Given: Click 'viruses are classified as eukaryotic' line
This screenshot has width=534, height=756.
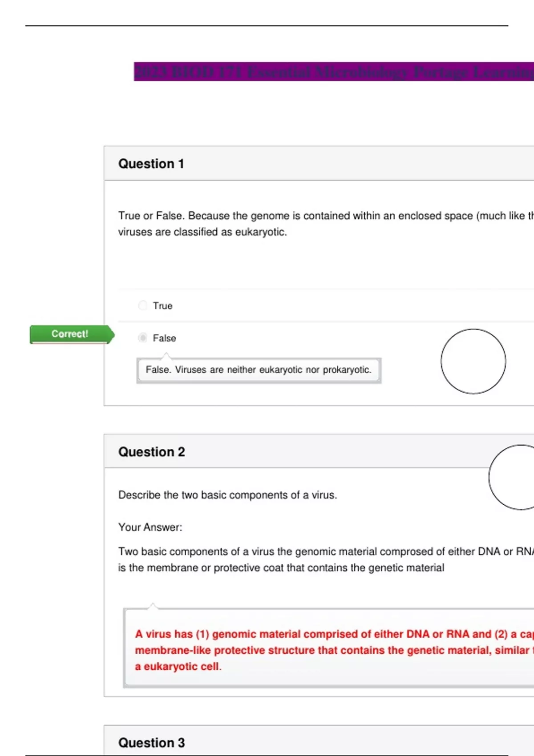Looking at the screenshot, I should pyautogui.click(x=202, y=232).
